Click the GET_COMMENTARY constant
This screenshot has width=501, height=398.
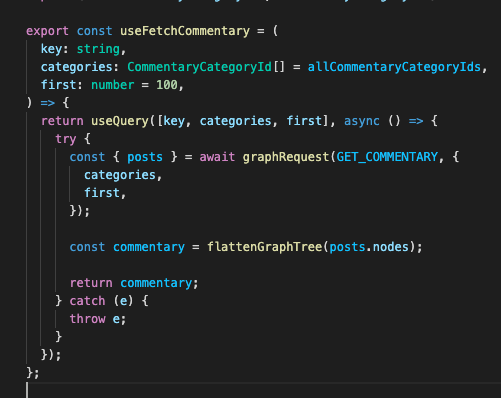(387, 157)
